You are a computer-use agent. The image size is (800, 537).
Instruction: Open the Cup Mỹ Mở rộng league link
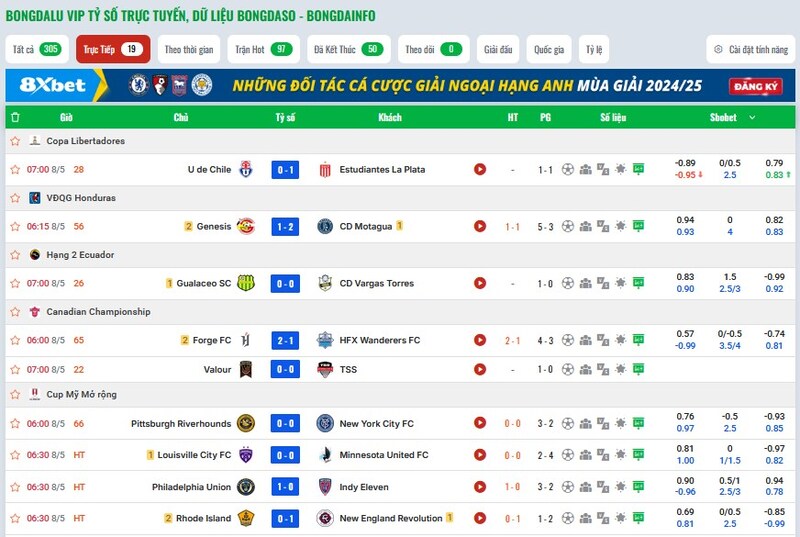[x=81, y=394]
